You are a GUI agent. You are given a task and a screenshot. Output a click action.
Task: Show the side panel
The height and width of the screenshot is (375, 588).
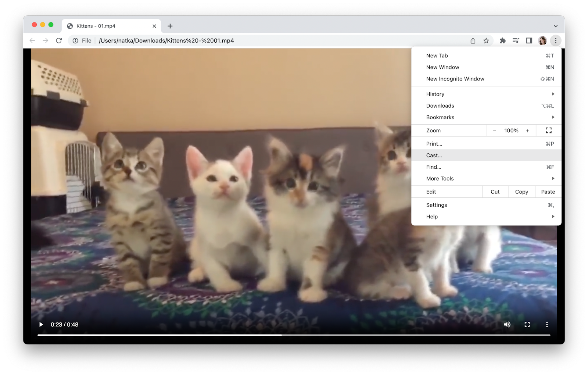coord(529,40)
